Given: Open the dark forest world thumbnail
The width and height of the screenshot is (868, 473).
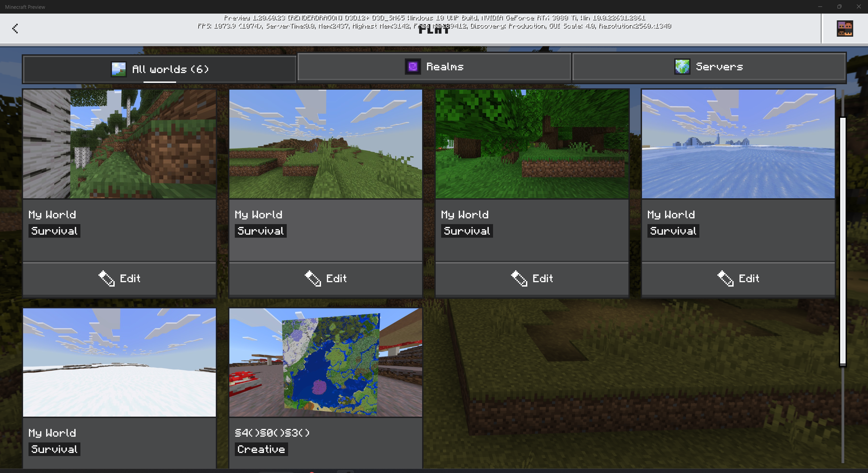Looking at the screenshot, I should tap(532, 144).
